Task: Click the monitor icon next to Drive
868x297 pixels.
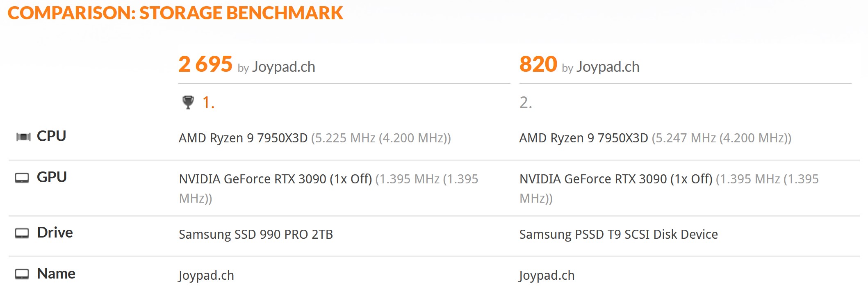Action: coord(22,233)
